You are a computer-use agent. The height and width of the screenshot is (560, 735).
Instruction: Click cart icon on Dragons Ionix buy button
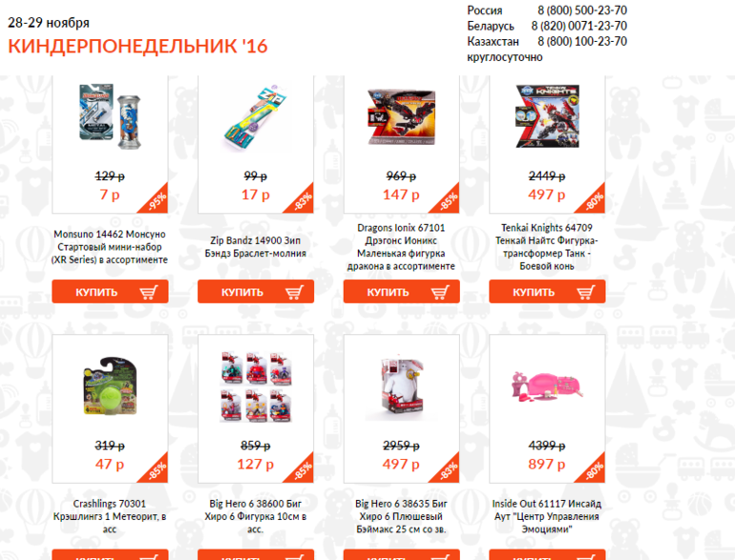click(440, 293)
